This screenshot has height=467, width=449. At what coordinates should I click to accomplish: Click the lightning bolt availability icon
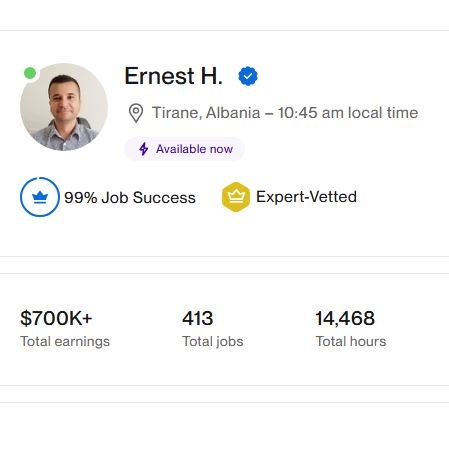144,149
